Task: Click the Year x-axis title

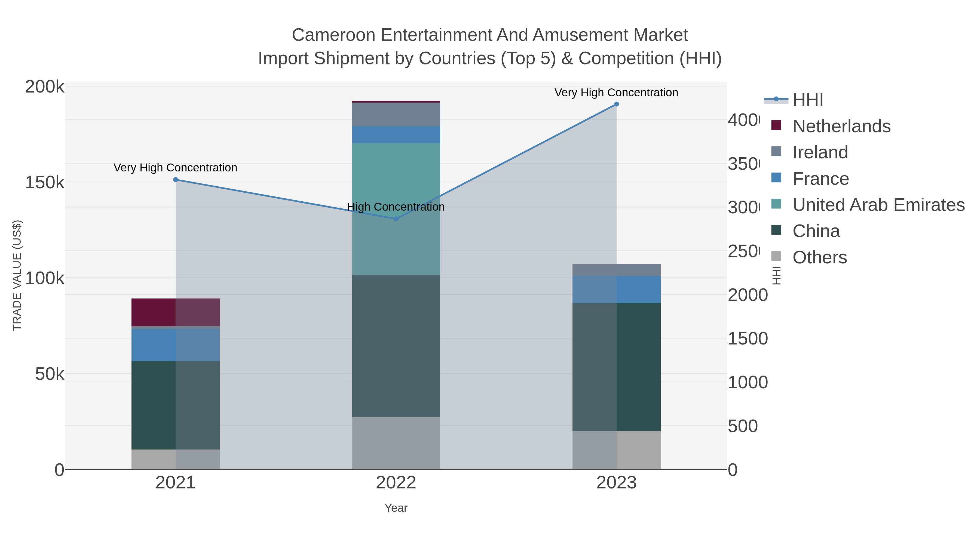Action: (x=396, y=508)
